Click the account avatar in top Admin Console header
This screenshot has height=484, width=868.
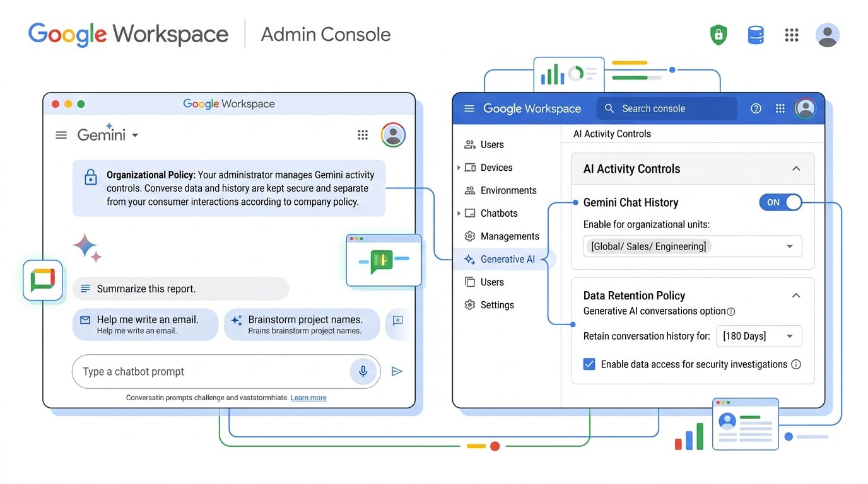pos(827,35)
